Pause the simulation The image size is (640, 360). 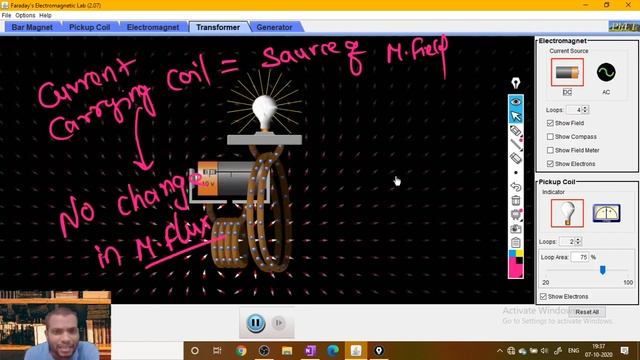tap(256, 323)
